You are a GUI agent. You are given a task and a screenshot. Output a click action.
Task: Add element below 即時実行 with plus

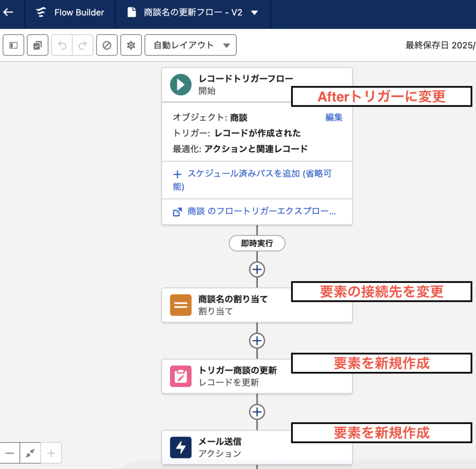coord(257,269)
